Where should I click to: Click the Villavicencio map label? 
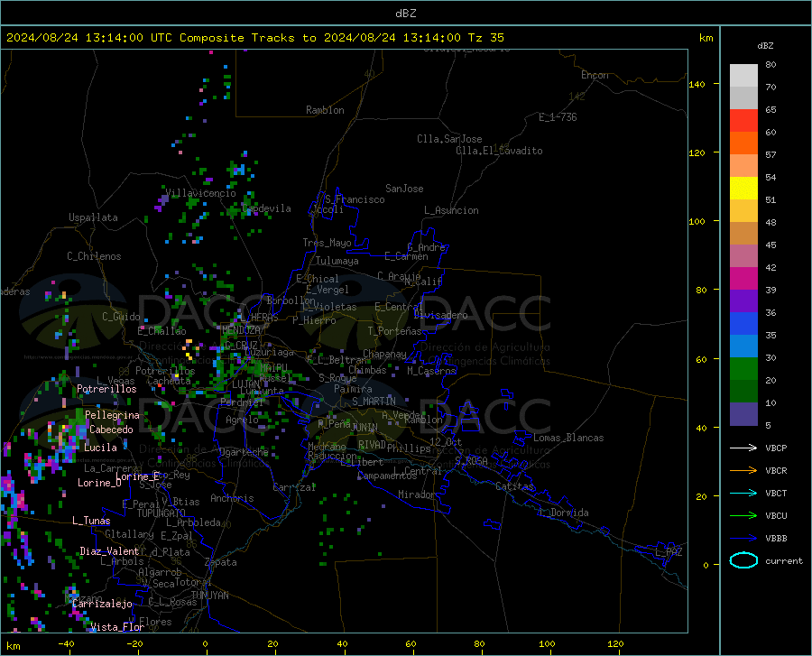(201, 193)
